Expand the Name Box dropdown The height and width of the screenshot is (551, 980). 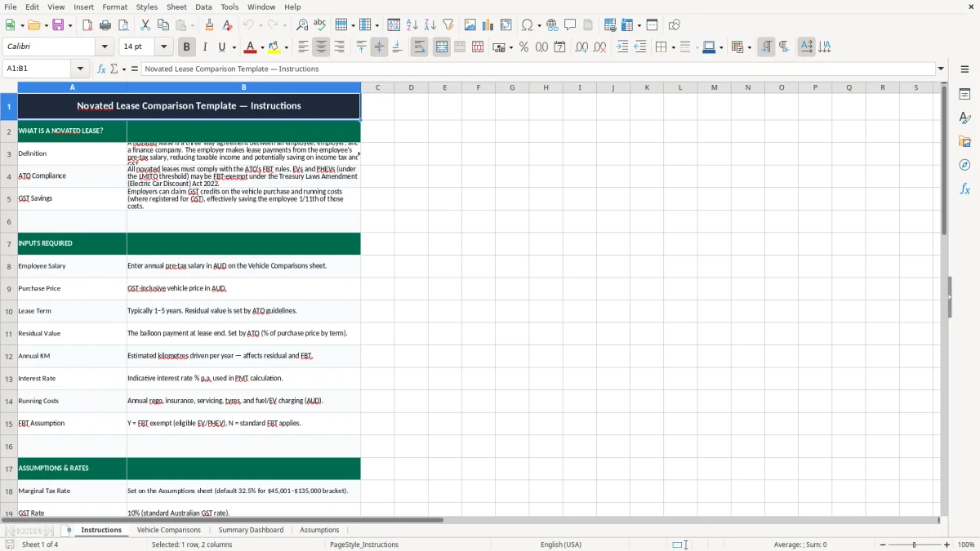click(x=80, y=69)
